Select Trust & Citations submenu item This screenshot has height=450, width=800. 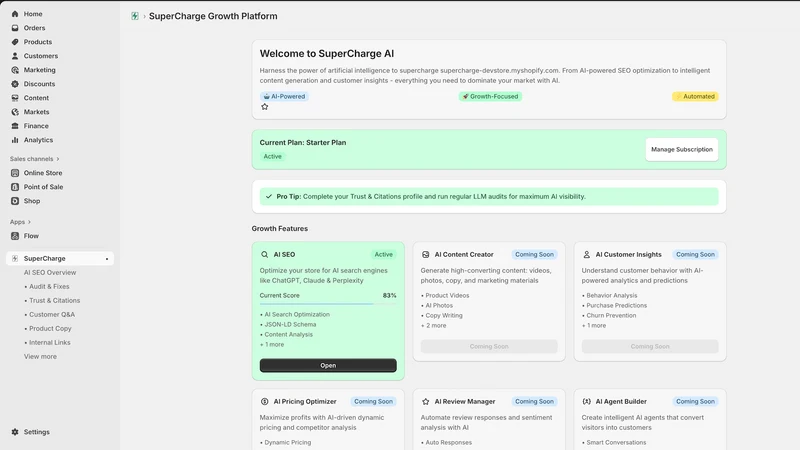point(55,301)
